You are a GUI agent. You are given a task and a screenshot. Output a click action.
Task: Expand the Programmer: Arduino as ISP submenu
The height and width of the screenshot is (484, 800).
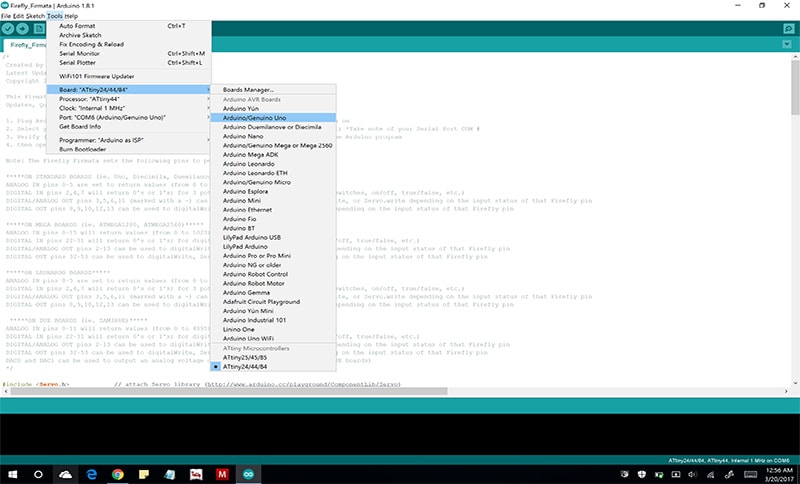pos(129,140)
